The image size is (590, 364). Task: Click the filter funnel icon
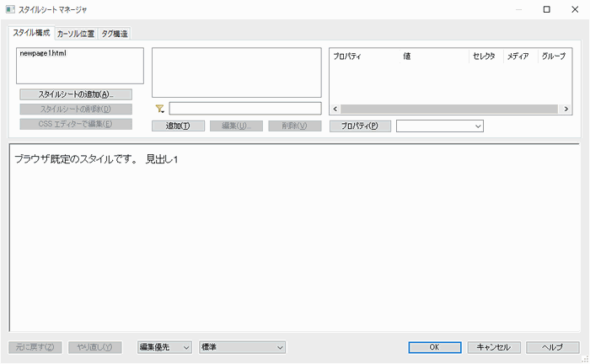click(x=159, y=109)
